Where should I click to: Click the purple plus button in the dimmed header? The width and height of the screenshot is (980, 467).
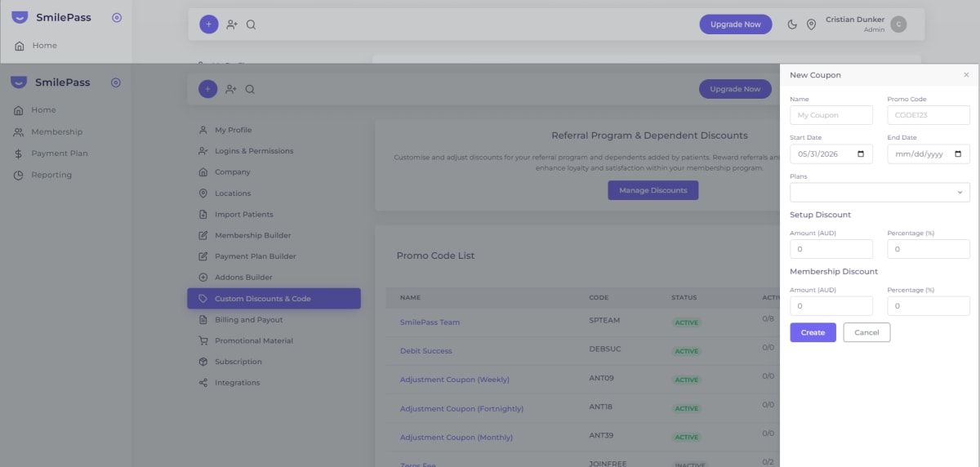pos(208,89)
